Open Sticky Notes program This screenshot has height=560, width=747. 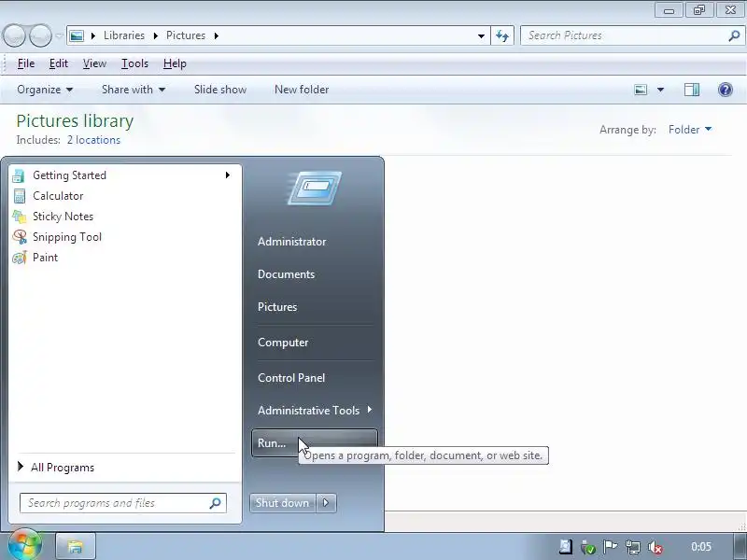pyautogui.click(x=124, y=217)
